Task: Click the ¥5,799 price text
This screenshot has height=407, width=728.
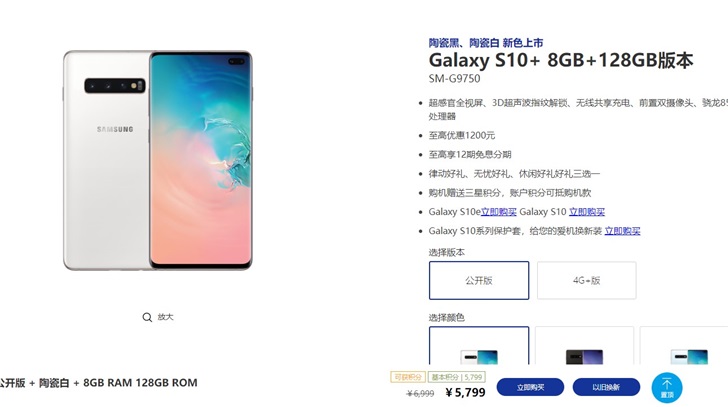Action: pos(465,393)
